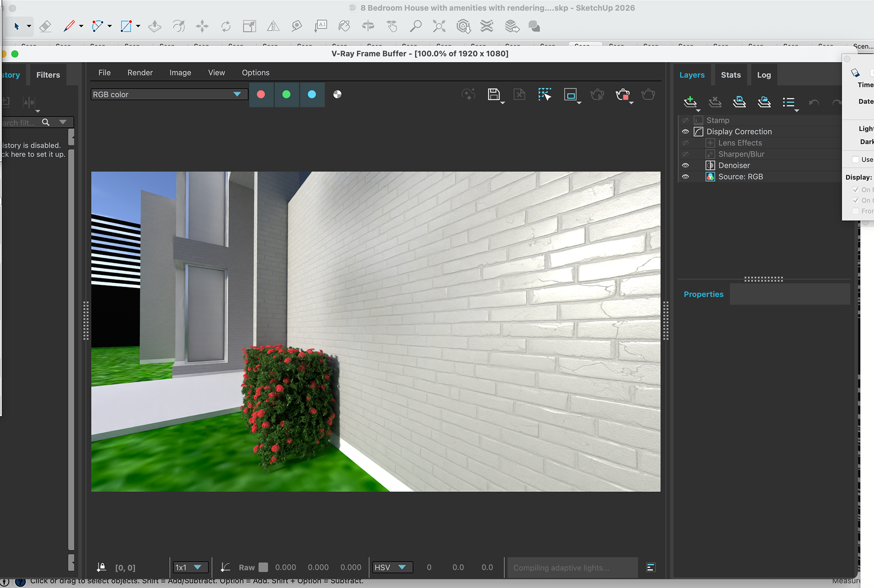874x588 pixels.
Task: Click the Rotate tool icon
Action: (x=226, y=26)
